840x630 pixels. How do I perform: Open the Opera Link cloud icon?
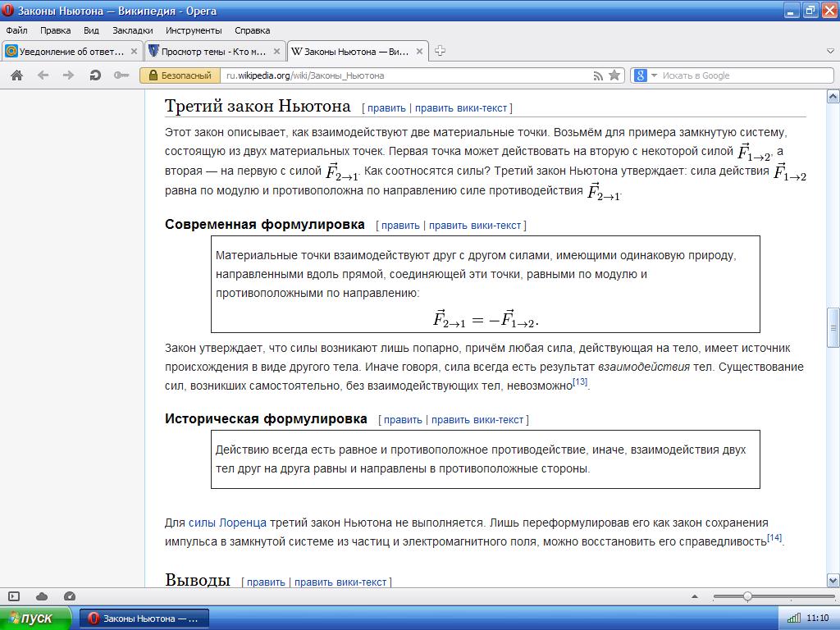point(42,596)
